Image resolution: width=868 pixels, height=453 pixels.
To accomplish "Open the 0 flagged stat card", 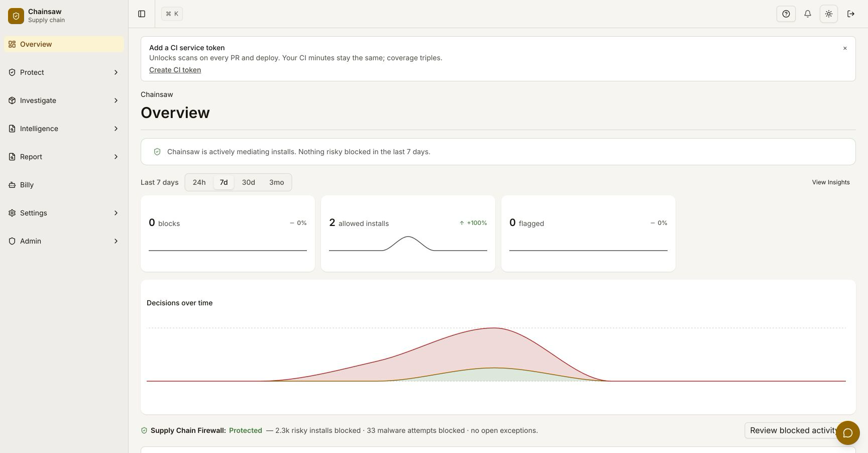I will [588, 234].
